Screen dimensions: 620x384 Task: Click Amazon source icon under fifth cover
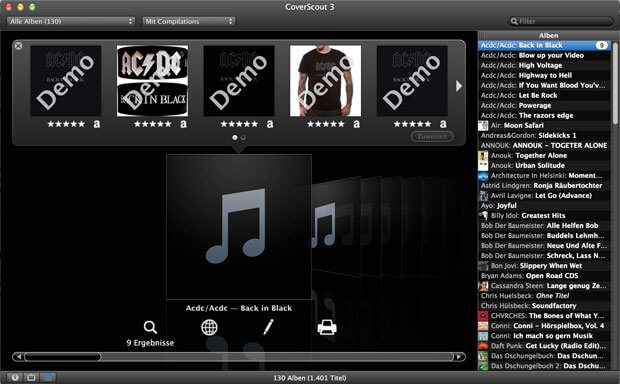443,124
